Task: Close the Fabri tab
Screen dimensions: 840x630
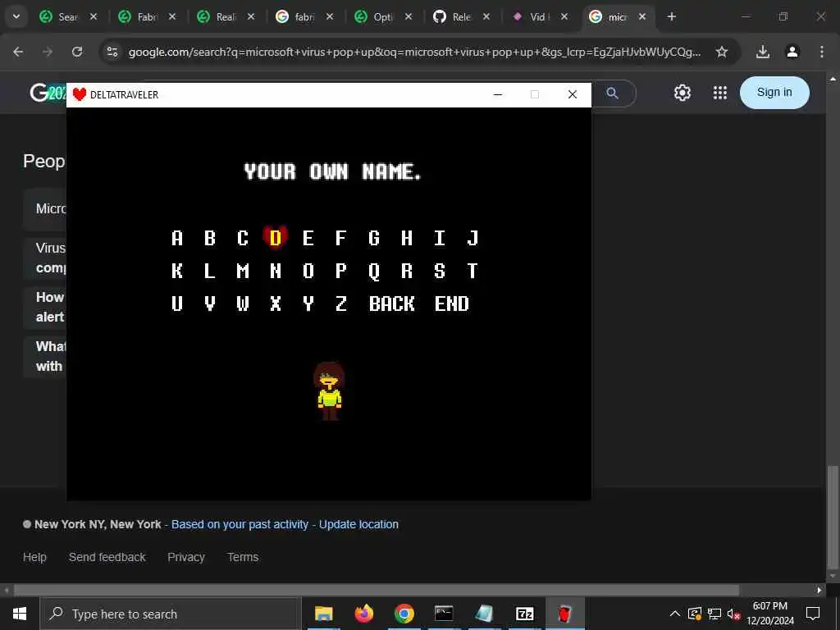Action: (172, 16)
